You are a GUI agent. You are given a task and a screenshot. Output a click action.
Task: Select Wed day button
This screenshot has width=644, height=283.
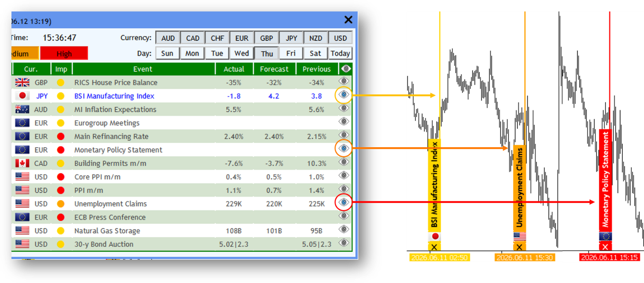click(x=242, y=53)
